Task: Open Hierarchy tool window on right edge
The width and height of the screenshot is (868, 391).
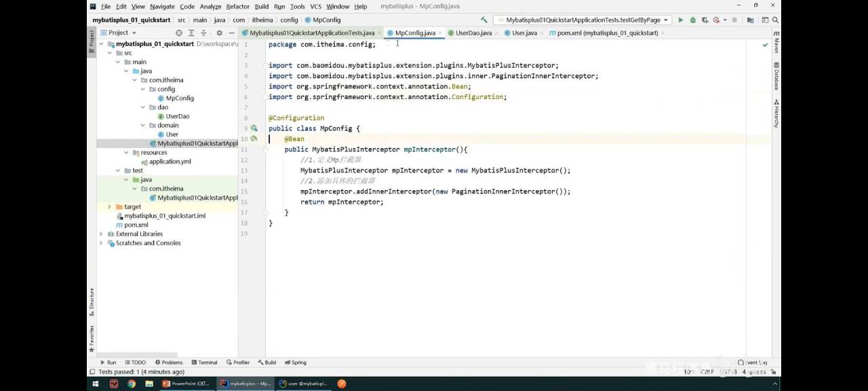Action: (776, 113)
